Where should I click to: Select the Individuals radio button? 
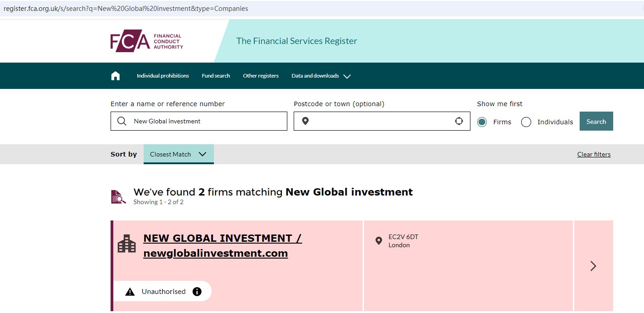(x=526, y=122)
